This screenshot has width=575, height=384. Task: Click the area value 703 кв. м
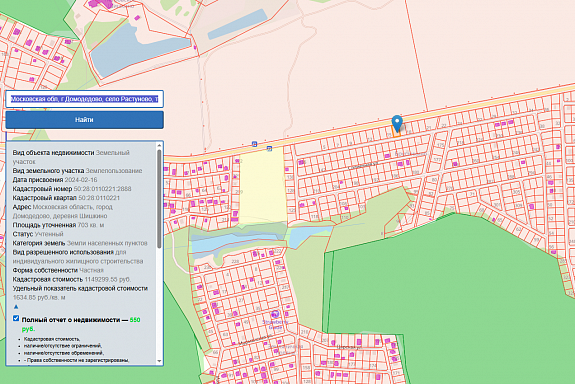click(x=91, y=225)
